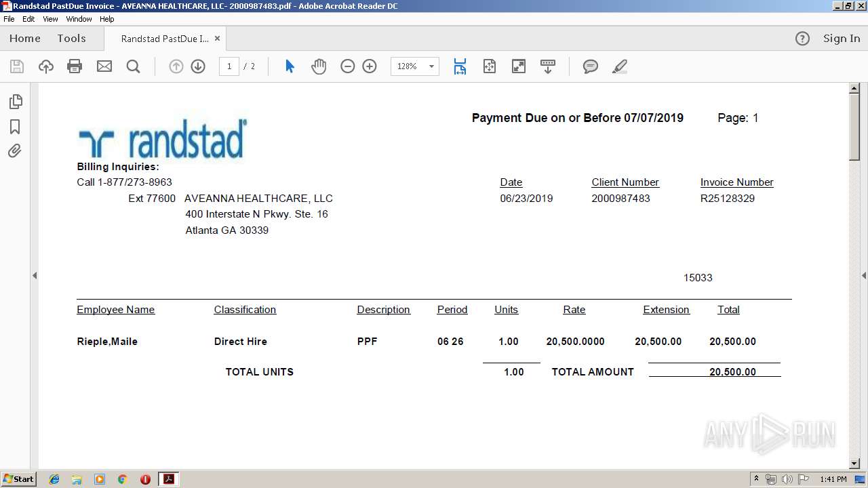Screen dimensions: 868x488
Task: Open Chrome from the taskbar
Action: click(x=123, y=479)
